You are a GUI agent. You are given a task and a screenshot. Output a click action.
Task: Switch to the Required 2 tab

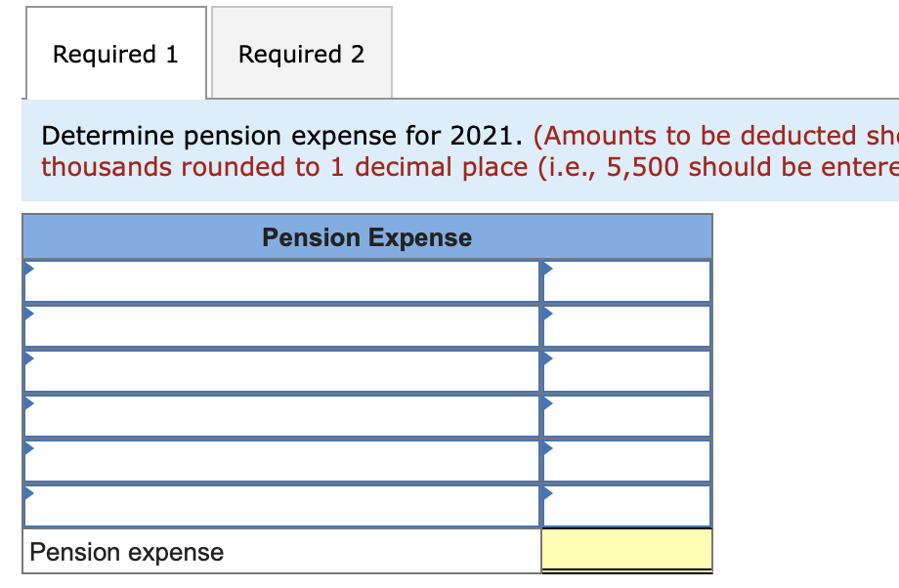(301, 53)
